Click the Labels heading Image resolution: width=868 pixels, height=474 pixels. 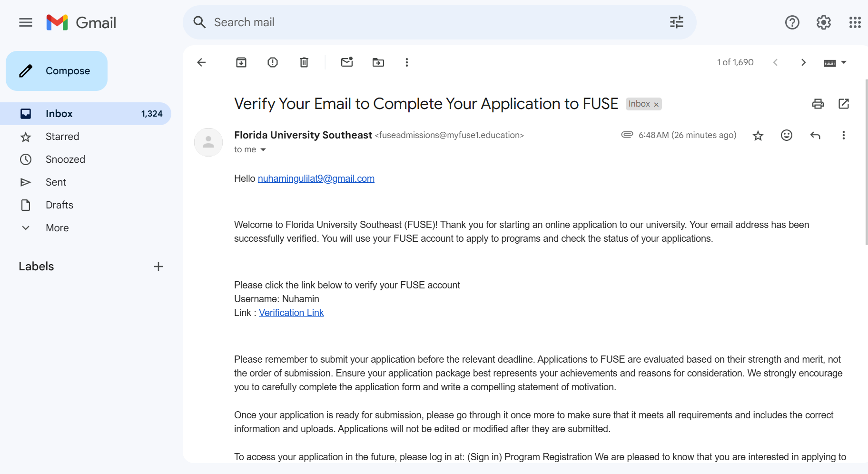(x=36, y=267)
